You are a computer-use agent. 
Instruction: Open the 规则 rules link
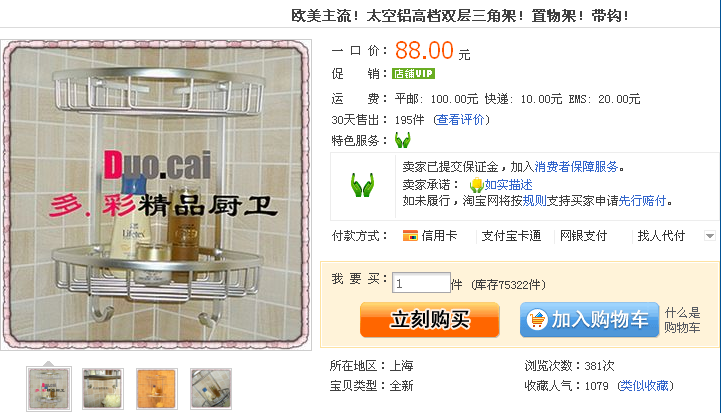tap(534, 201)
